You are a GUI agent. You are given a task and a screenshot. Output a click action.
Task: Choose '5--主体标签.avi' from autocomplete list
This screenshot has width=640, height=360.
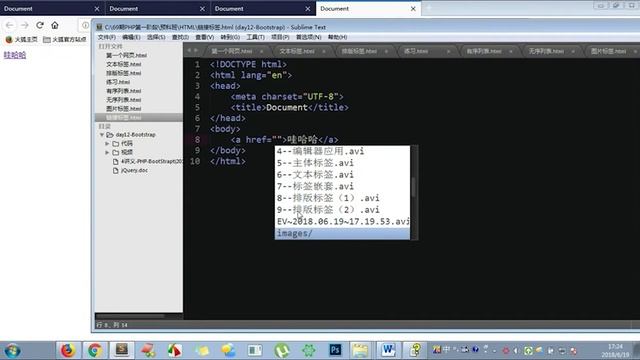pyautogui.click(x=342, y=163)
